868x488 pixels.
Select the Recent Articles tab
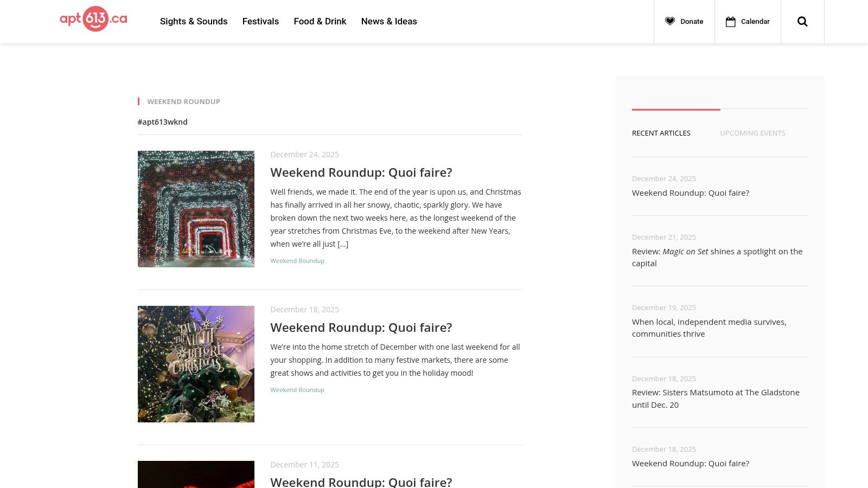[661, 133]
